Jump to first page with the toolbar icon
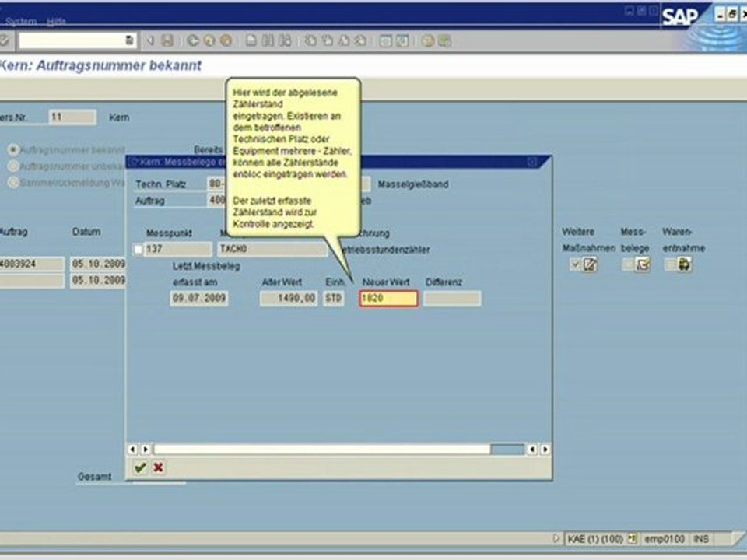This screenshot has width=747, height=560. [x=310, y=41]
